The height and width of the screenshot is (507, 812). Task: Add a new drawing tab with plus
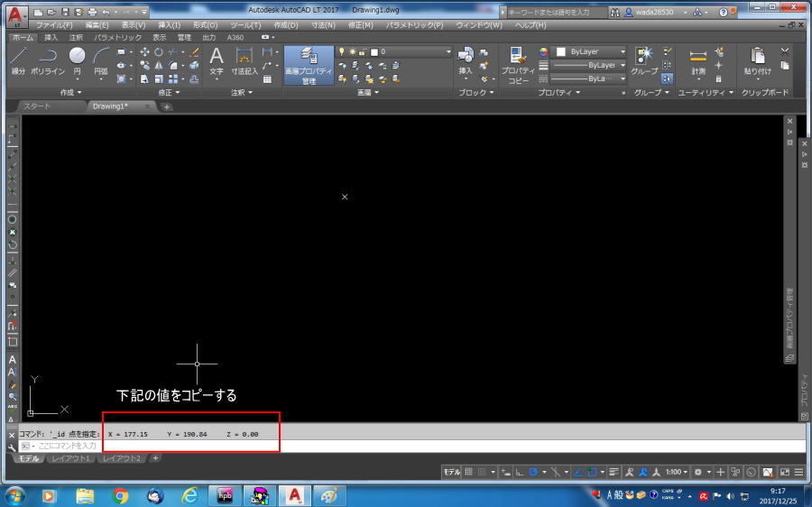pos(166,106)
